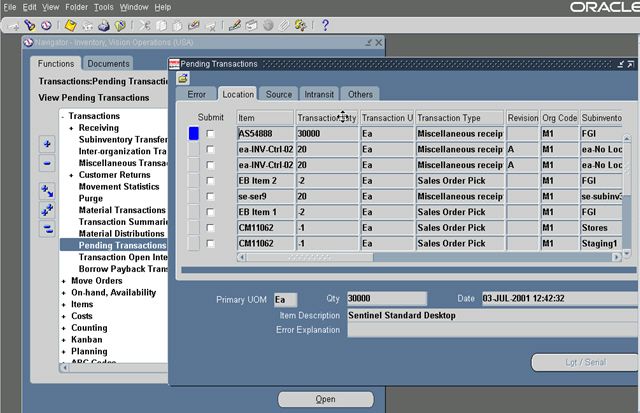Click the Navigator Expand All button
The height and width of the screenshot is (413, 640).
pos(47,210)
